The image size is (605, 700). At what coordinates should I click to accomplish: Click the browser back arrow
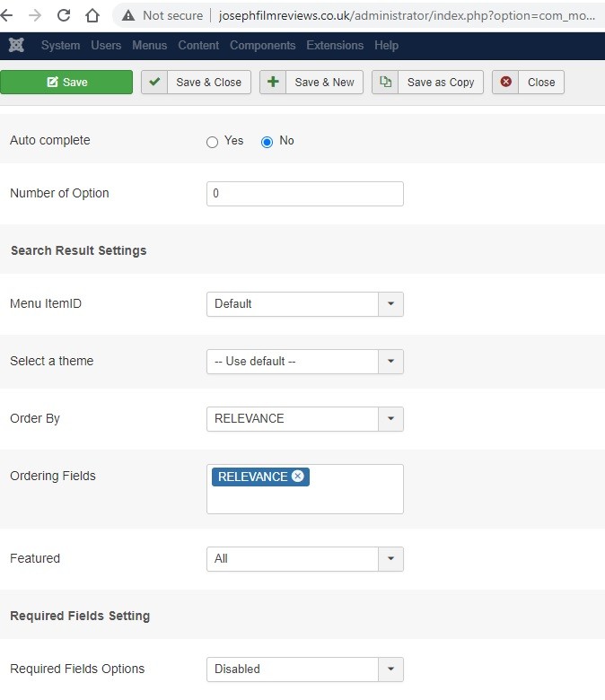(13, 15)
